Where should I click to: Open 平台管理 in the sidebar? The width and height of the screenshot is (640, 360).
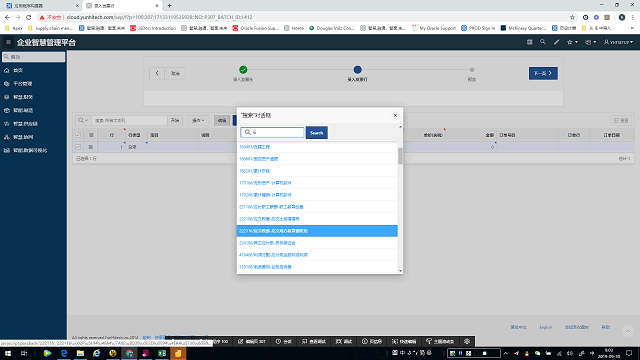click(x=22, y=84)
